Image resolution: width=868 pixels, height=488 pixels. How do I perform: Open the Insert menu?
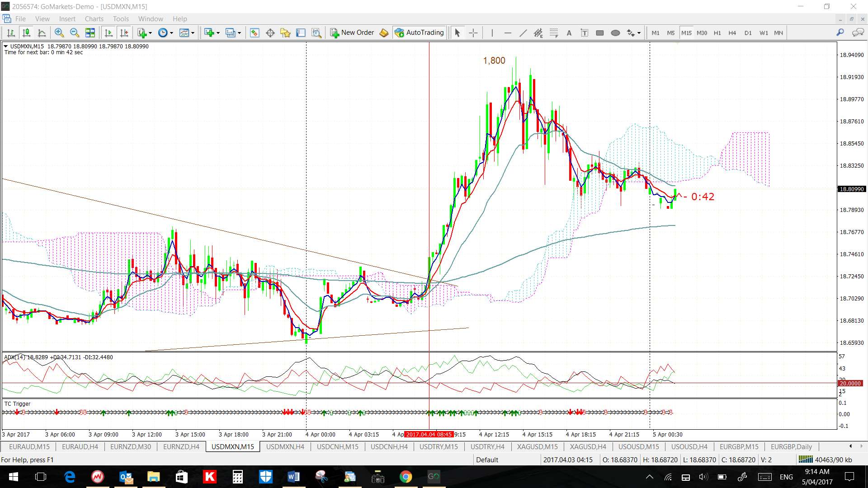pyautogui.click(x=67, y=19)
